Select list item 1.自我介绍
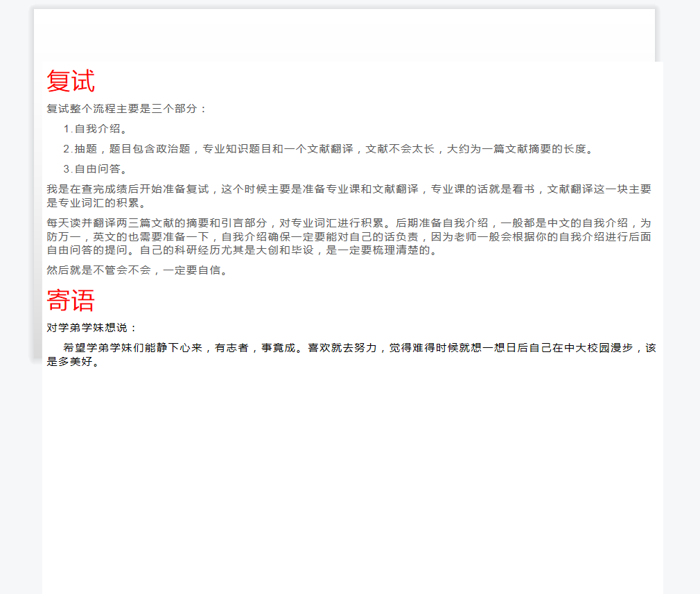 pos(96,129)
